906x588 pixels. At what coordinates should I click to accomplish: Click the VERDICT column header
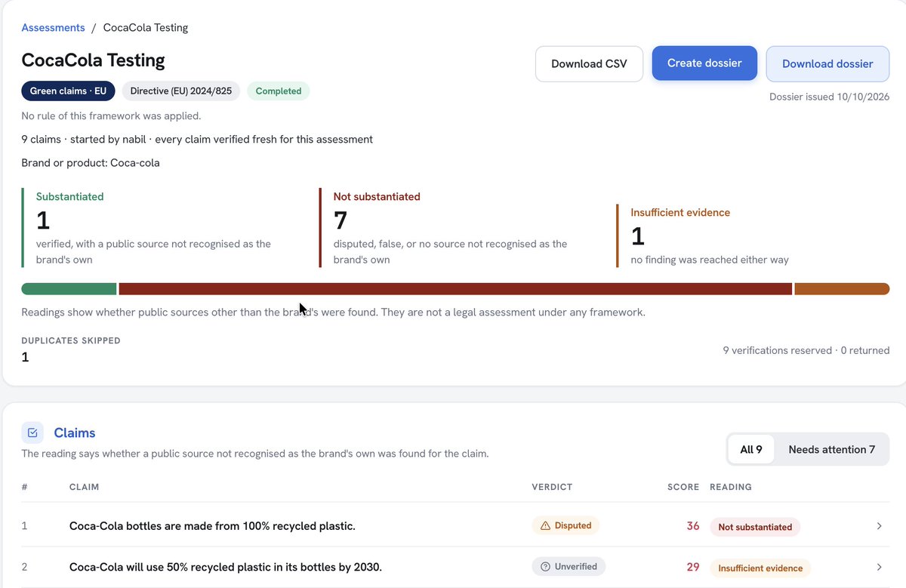pyautogui.click(x=552, y=487)
